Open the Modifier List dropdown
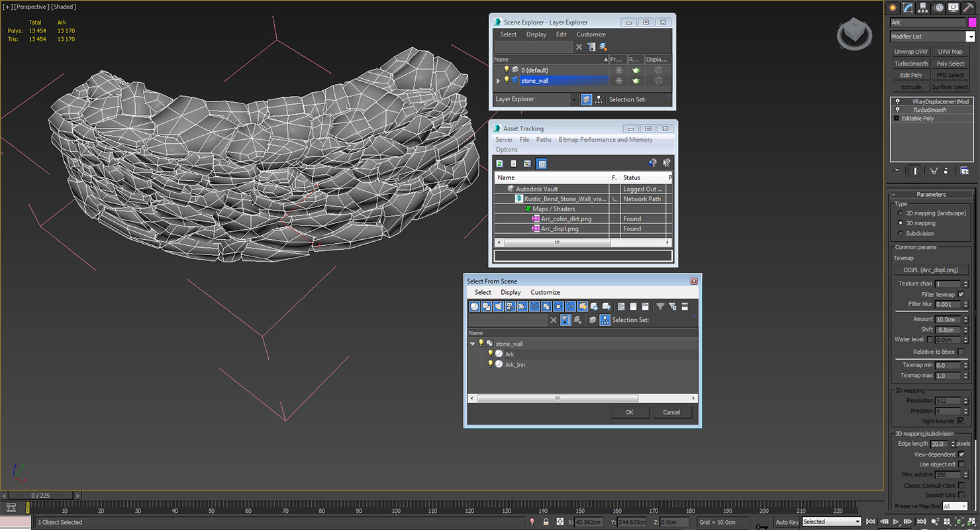Image resolution: width=980 pixels, height=530 pixels. (x=970, y=36)
